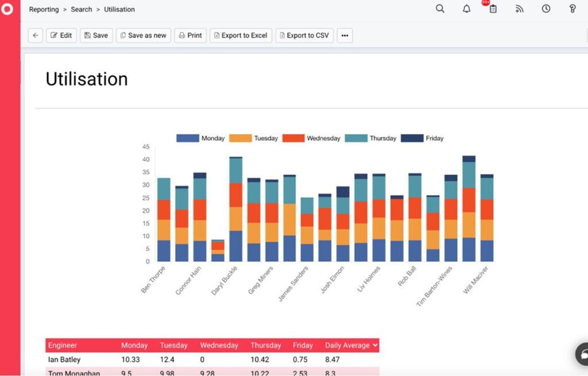Export the report to Excel

click(242, 35)
